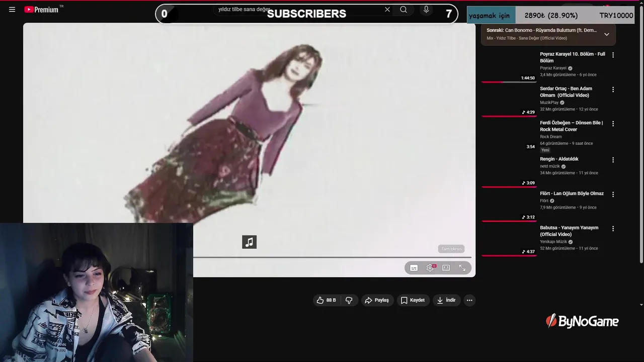Viewport: 644px width, 362px height.
Task: Open thumbnail of the 3:09 Rengin video
Action: 509,171
